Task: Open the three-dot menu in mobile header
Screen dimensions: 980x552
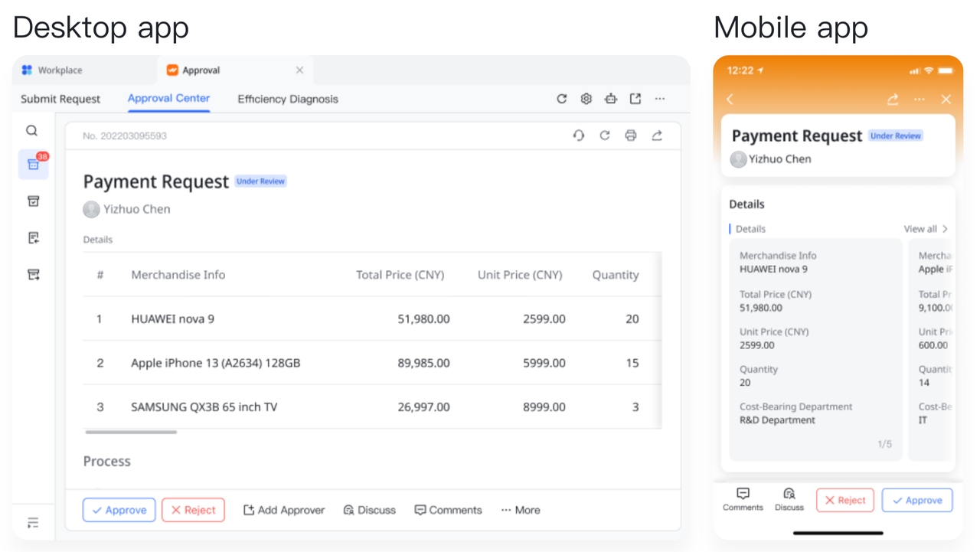Action: click(x=920, y=100)
